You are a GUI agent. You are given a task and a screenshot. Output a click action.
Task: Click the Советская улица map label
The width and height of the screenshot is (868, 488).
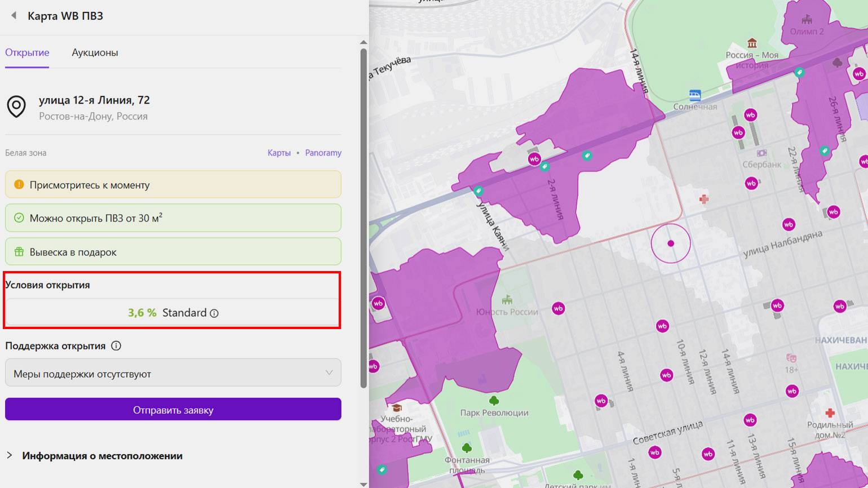point(667,432)
